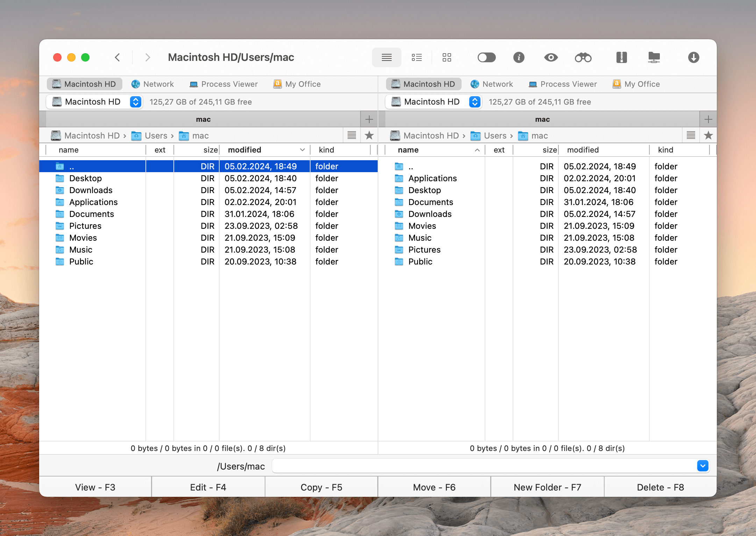
Task: Toggle the hidden files switch
Action: pos(486,57)
